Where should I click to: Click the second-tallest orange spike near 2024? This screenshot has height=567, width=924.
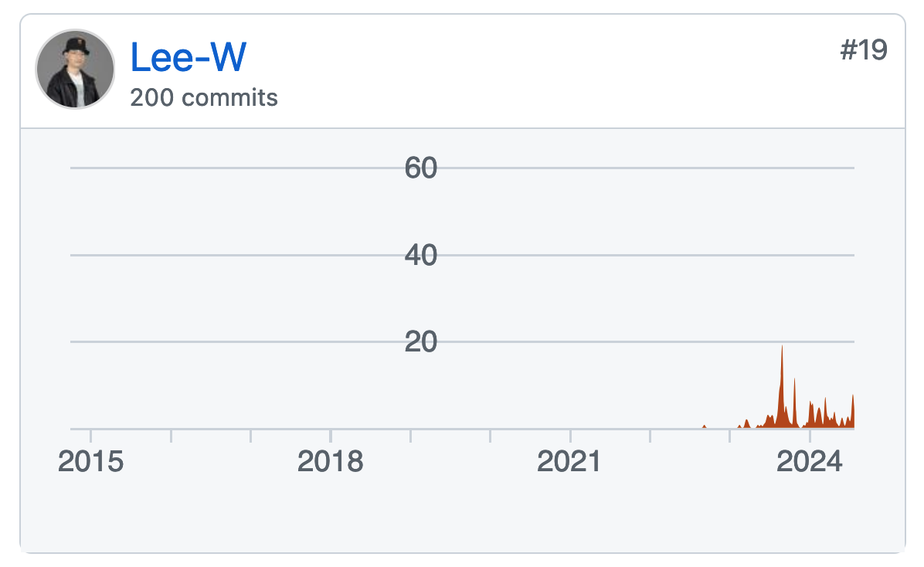pos(794,403)
